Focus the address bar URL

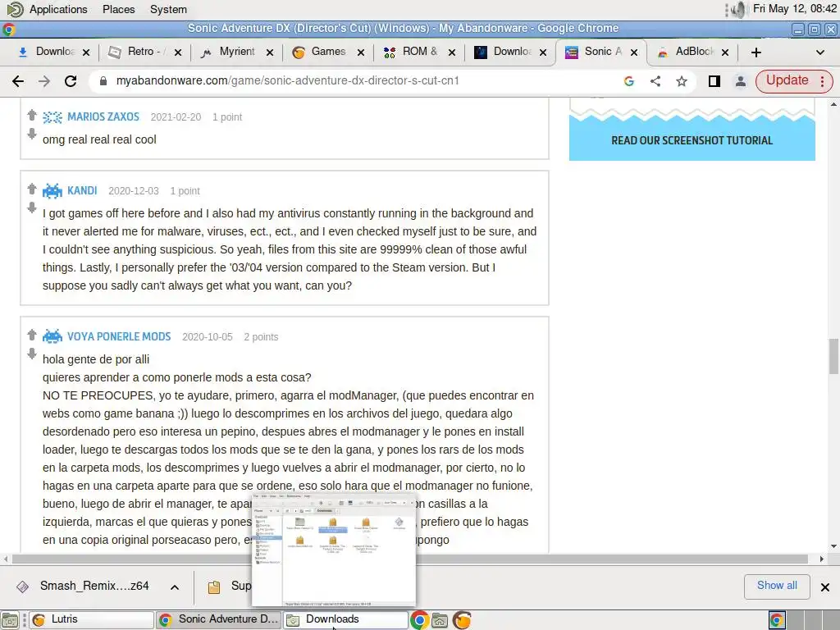pyautogui.click(x=288, y=81)
